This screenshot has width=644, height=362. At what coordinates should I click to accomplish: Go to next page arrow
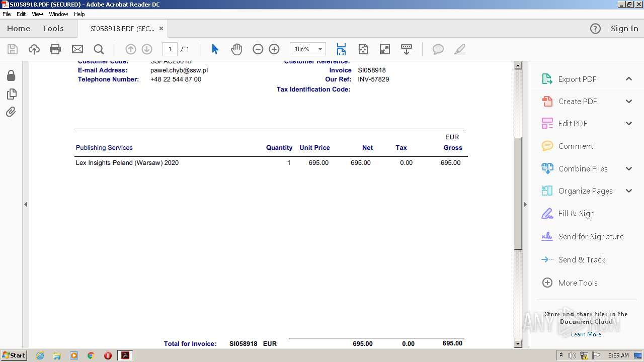pyautogui.click(x=147, y=49)
